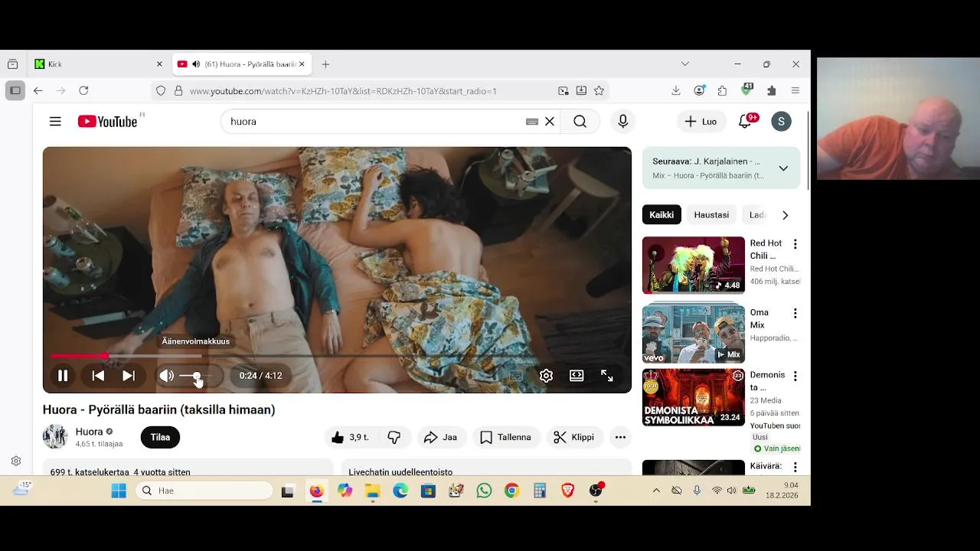Open options for Demonista video
This screenshot has width=980, height=551.
(795, 376)
